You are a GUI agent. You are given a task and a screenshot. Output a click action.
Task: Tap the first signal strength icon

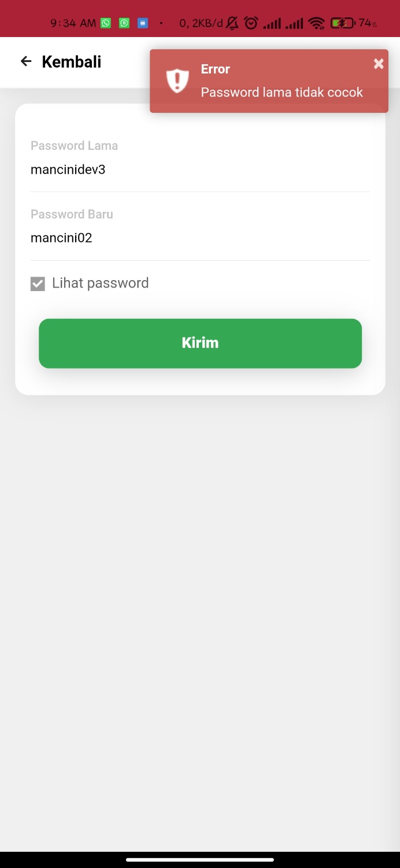[272, 23]
